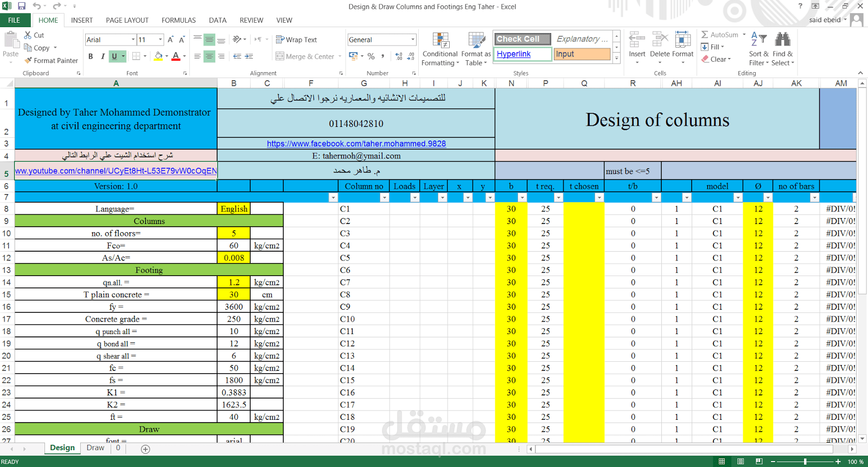Screen dimensions: 868x467
Task: Click the font color red A
Action: [x=176, y=56]
